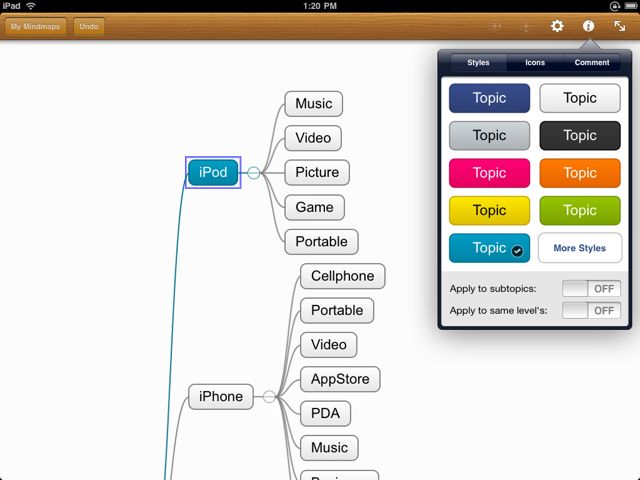Screen dimensions: 640x480
Task: Open More Styles
Action: [580, 248]
